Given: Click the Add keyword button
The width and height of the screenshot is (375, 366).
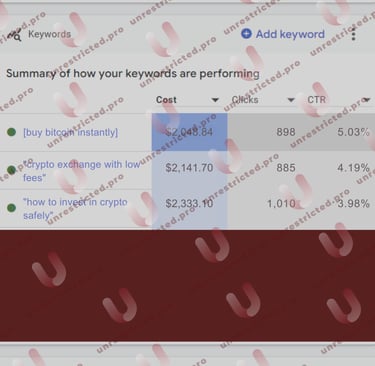Looking at the screenshot, I should [283, 34].
